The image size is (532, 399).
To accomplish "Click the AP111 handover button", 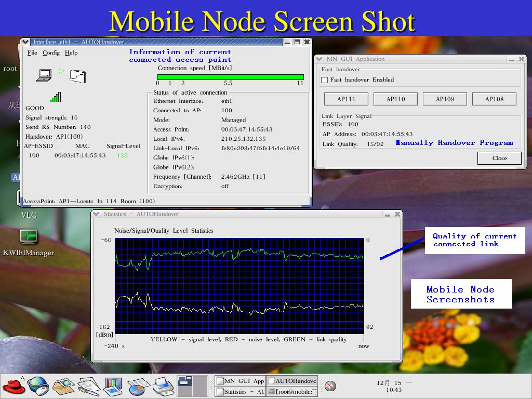I will 346,99.
